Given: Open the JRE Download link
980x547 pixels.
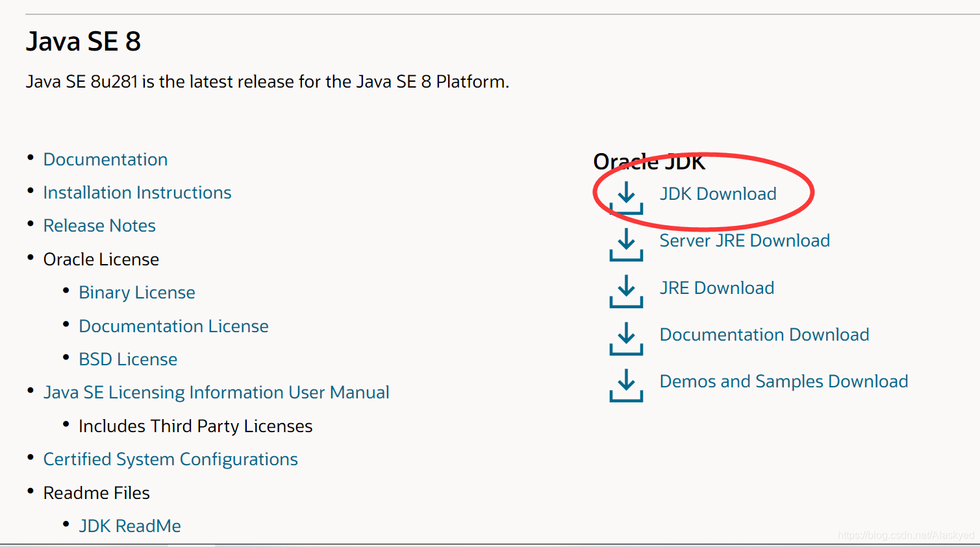Looking at the screenshot, I should coord(716,287).
